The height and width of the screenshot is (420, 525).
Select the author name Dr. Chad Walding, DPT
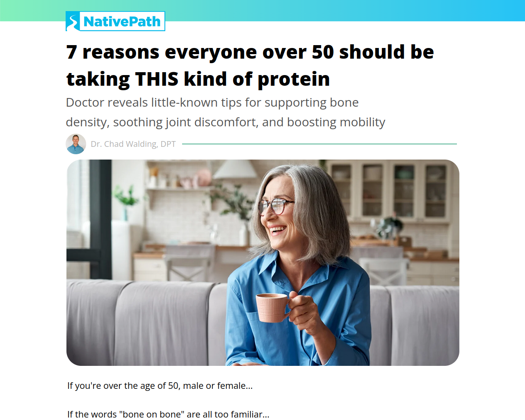133,144
